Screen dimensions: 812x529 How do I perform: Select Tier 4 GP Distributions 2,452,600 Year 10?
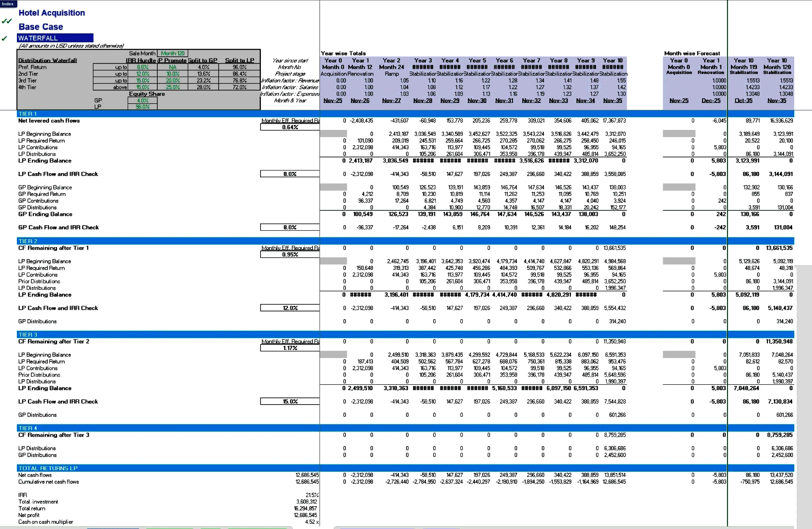point(614,455)
